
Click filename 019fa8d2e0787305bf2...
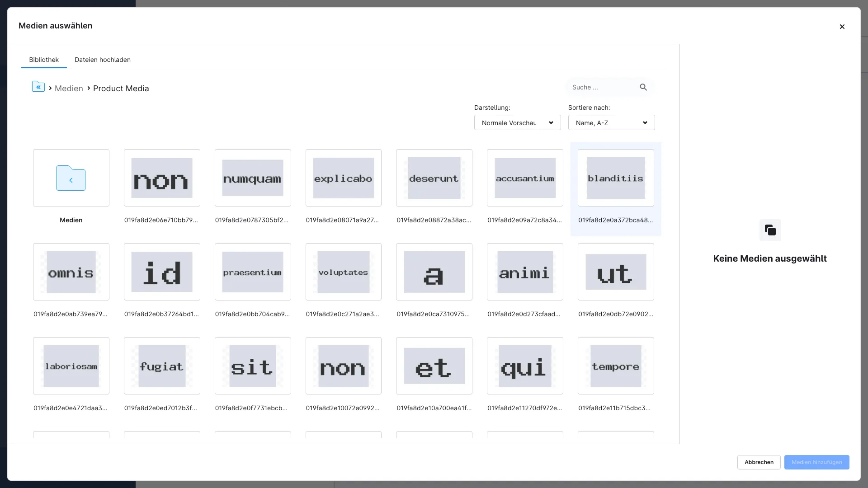tap(252, 220)
